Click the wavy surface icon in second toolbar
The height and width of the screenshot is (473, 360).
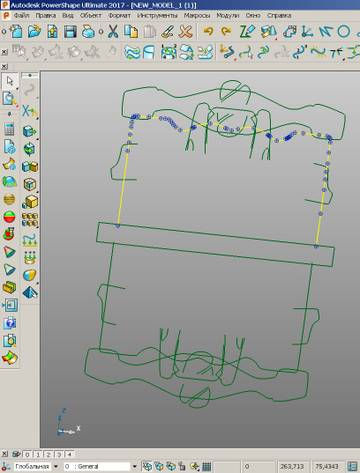click(x=132, y=53)
